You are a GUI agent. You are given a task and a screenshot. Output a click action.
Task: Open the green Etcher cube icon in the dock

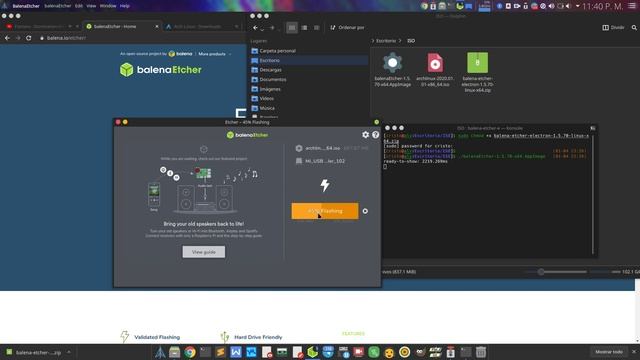[x=313, y=352]
